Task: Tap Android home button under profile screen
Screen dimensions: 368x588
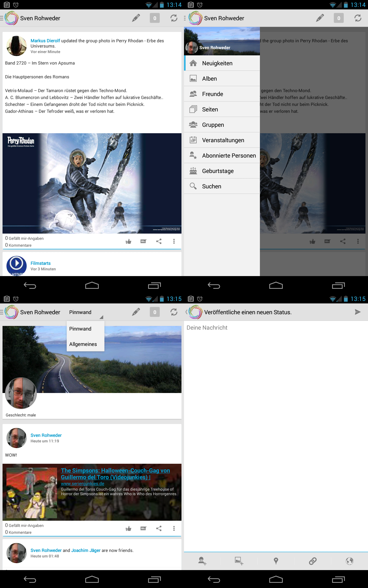Action: click(92, 580)
